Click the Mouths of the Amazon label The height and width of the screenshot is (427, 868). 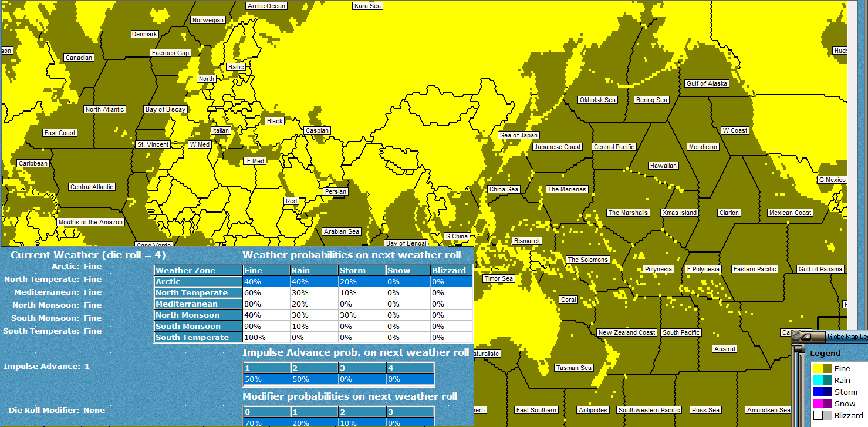click(90, 222)
